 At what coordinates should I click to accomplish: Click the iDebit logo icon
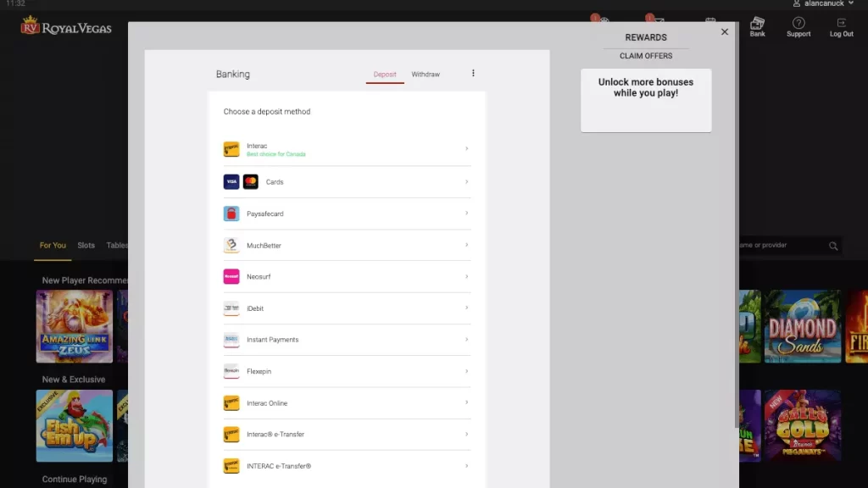231,308
